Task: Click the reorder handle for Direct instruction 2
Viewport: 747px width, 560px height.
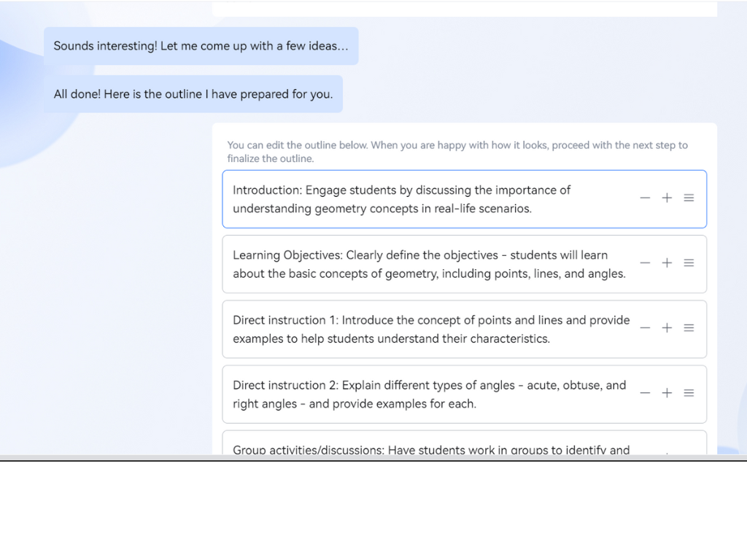Action: click(x=689, y=393)
